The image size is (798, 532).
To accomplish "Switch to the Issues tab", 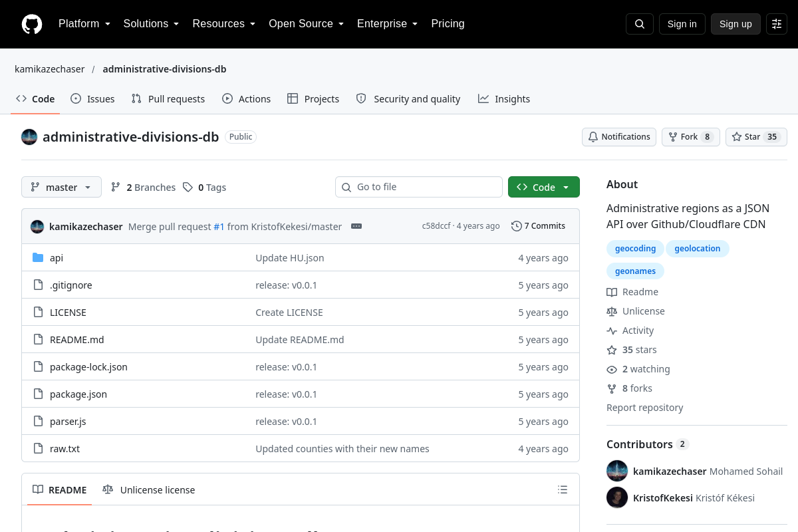I will (92, 99).
